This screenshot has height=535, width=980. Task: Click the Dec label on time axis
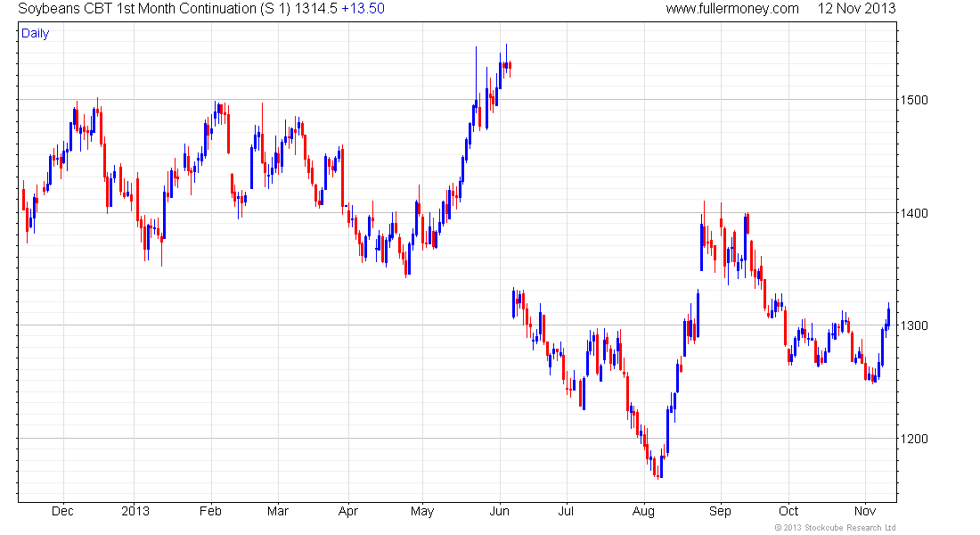pos(62,511)
